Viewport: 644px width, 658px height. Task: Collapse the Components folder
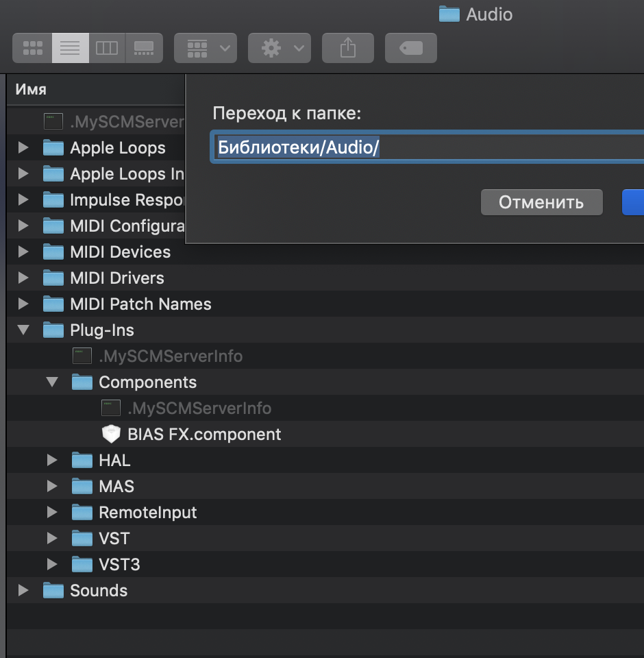coord(52,382)
